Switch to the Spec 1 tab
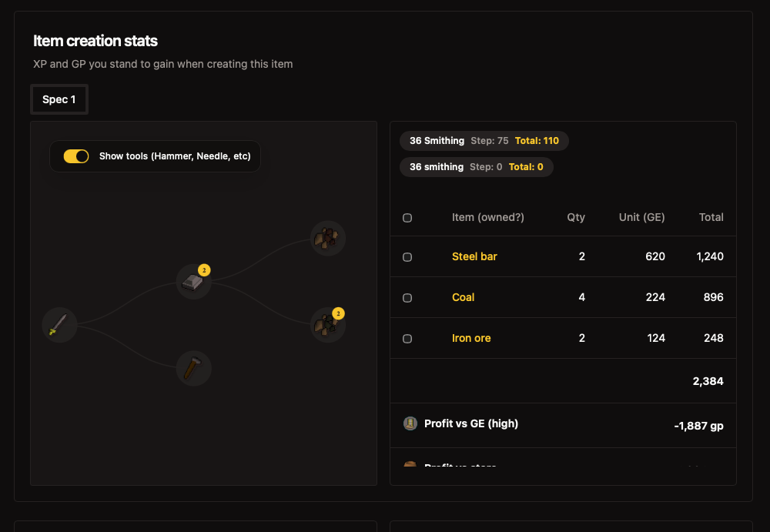The width and height of the screenshot is (770, 532). (x=59, y=99)
